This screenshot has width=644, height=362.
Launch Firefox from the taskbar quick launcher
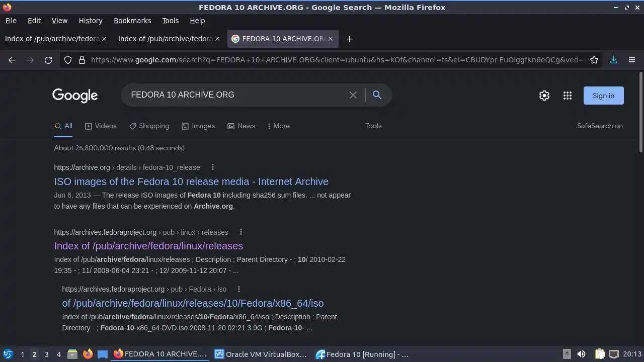[88, 354]
